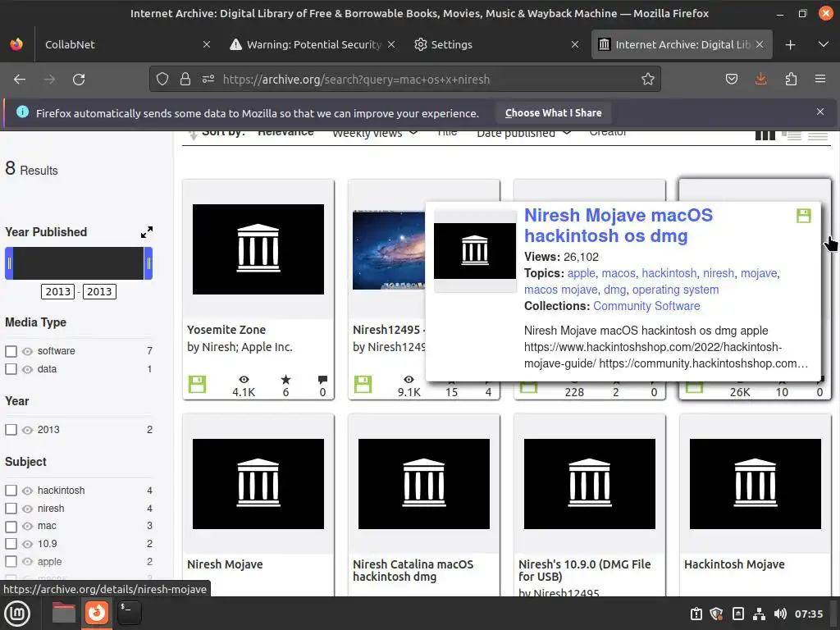Screen dimensions: 840x630
Task: Check the hackintosh subject filter
Action: pyautogui.click(x=11, y=491)
